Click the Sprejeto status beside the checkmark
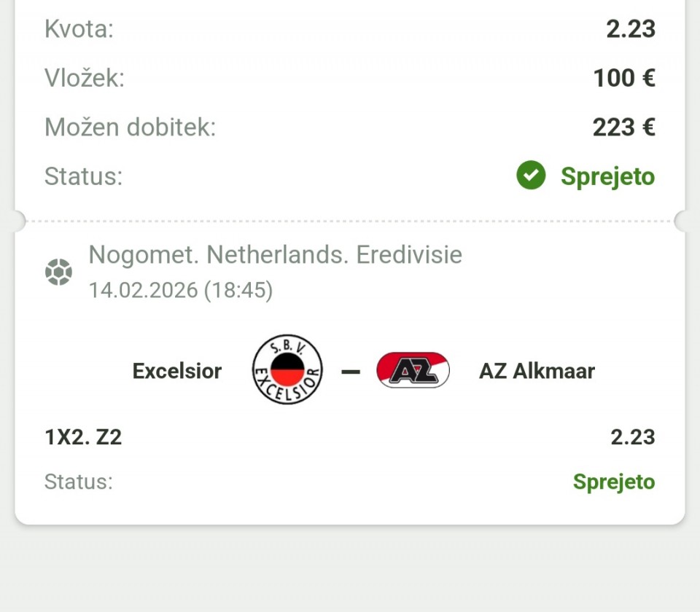This screenshot has width=700, height=612. coord(607,176)
